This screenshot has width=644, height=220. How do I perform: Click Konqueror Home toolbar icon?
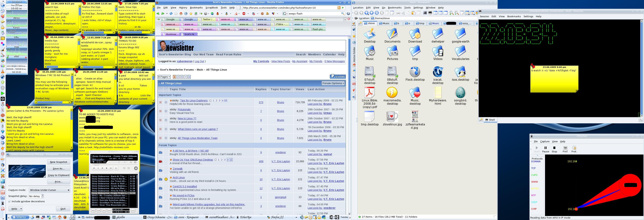click(372, 13)
